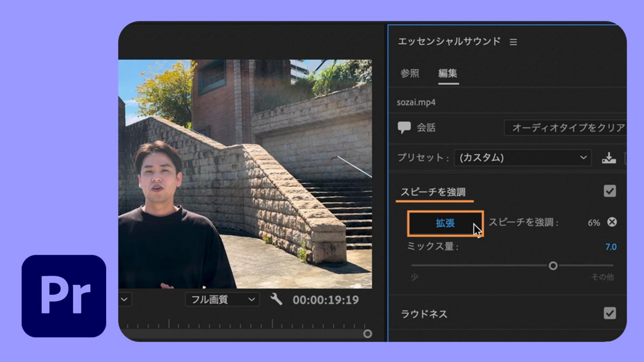Screen dimensions: 644x362
Task: Open the プリセット (カスタム) dropdown
Action: point(522,158)
